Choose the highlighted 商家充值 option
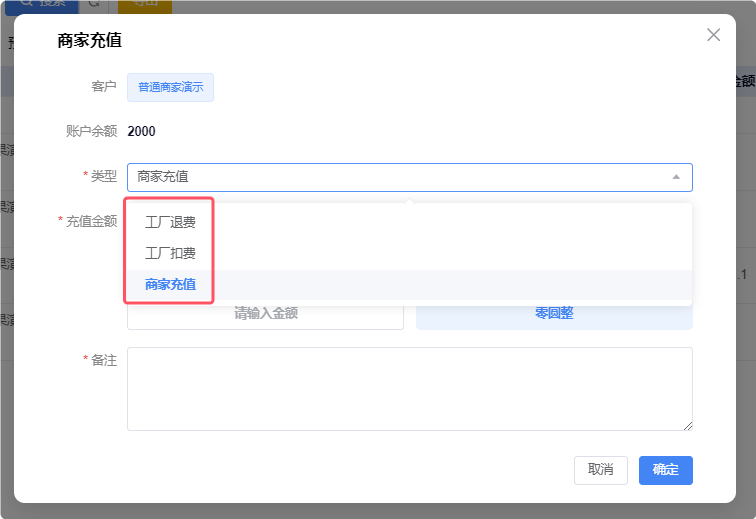 [x=409, y=285]
